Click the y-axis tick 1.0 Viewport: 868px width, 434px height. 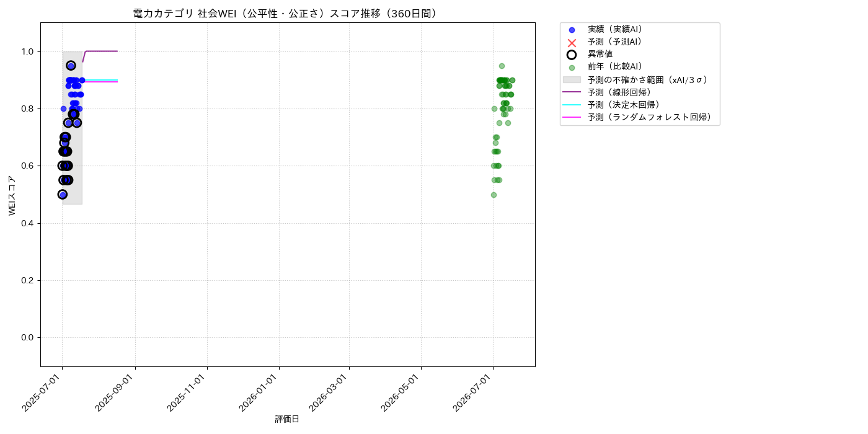(29, 51)
